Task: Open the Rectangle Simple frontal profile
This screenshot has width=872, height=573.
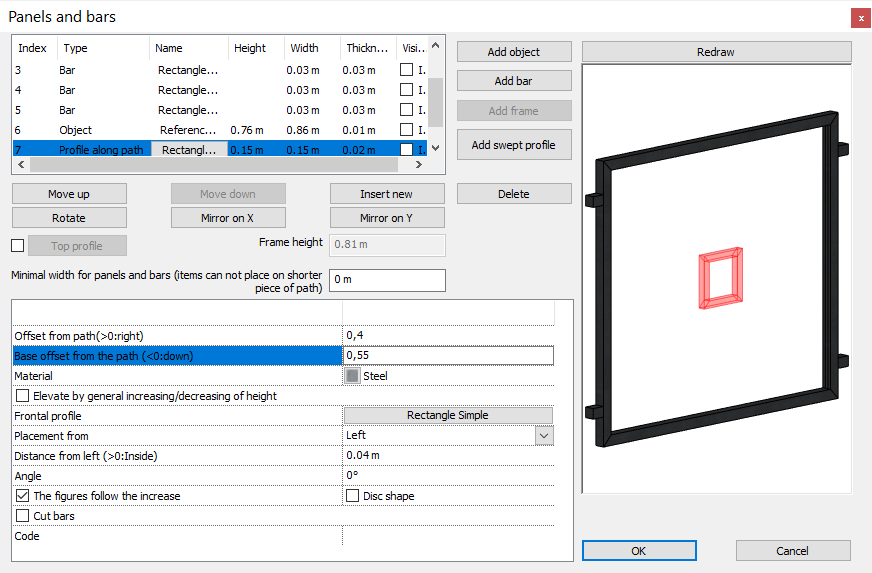Action: pyautogui.click(x=447, y=415)
